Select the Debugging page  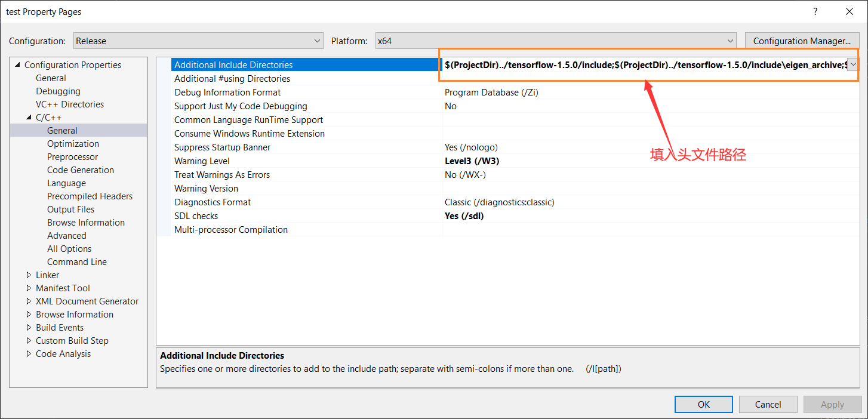(x=58, y=91)
